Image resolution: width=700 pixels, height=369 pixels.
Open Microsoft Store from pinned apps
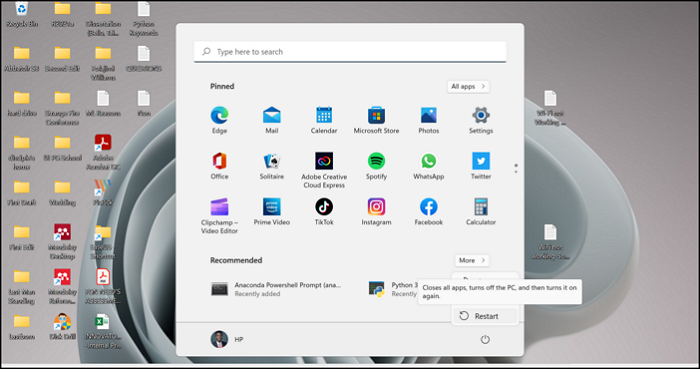click(x=376, y=120)
